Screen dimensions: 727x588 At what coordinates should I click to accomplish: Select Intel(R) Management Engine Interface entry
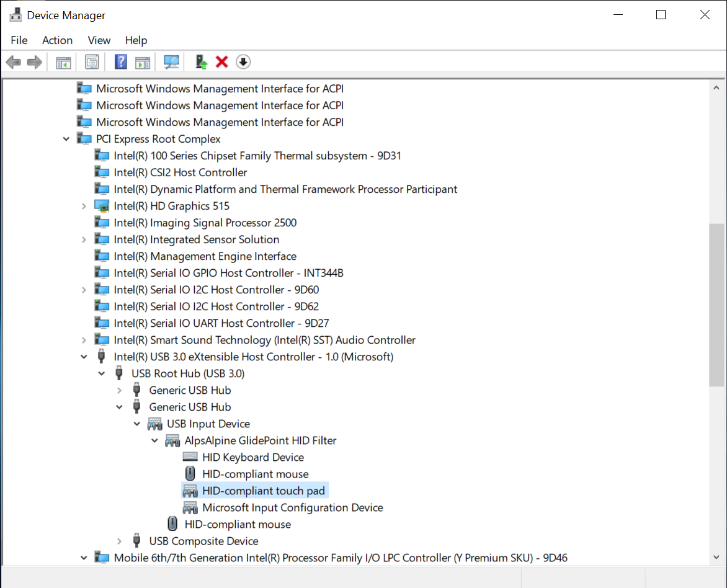pyautogui.click(x=205, y=256)
